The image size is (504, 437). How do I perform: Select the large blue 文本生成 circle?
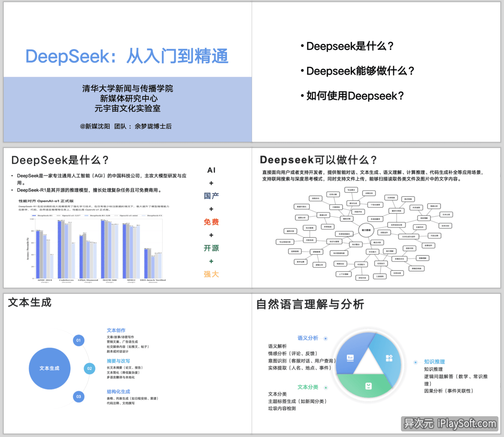click(50, 368)
